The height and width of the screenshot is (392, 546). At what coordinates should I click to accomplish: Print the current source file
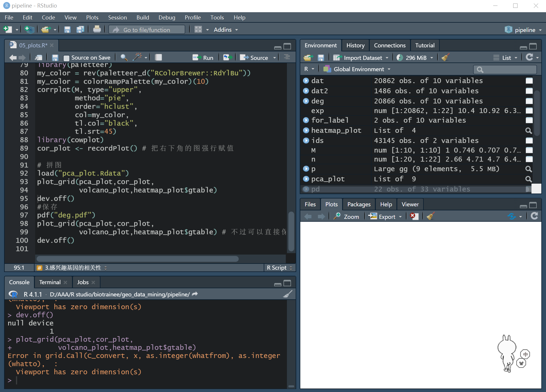tap(97, 29)
